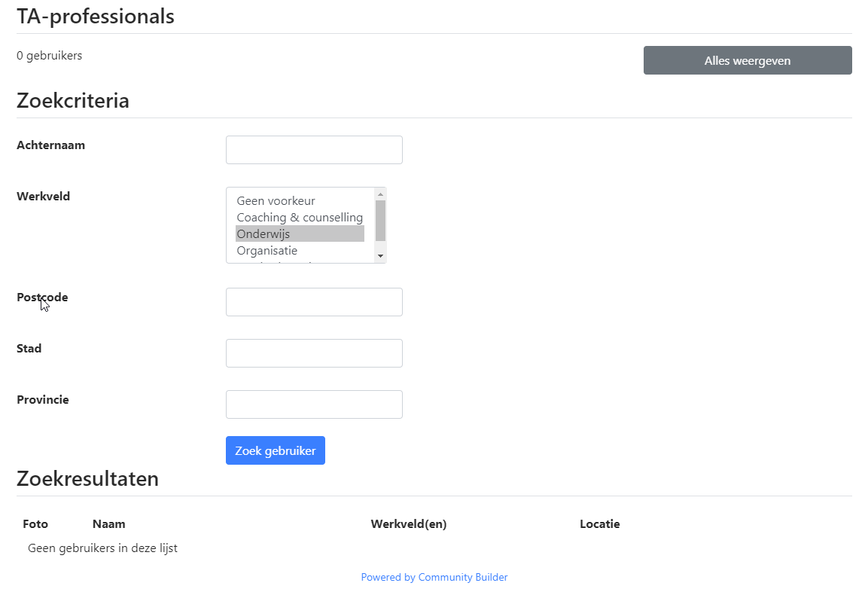Click the Naam column header
The height and width of the screenshot is (592, 868).
(108, 524)
